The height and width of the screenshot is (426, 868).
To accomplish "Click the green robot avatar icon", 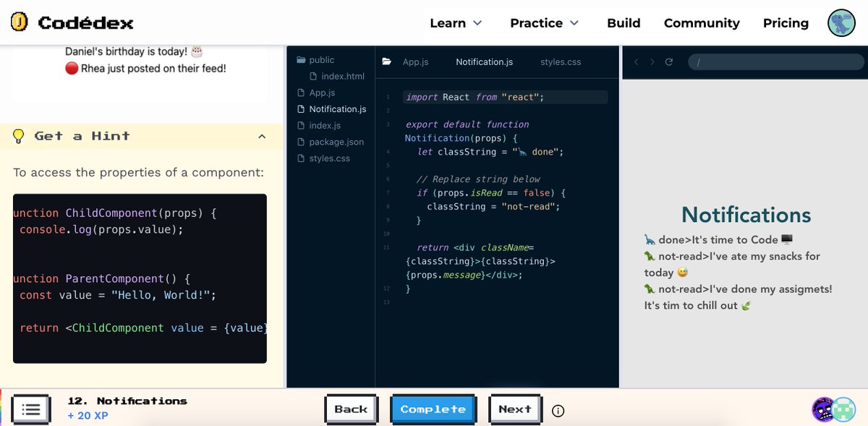I will coord(843,409).
